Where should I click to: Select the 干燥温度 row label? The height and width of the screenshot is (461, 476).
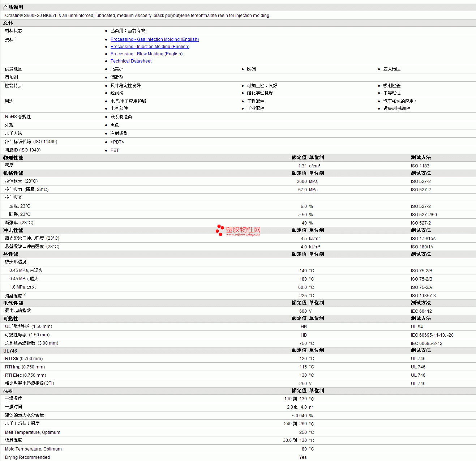[13, 398]
